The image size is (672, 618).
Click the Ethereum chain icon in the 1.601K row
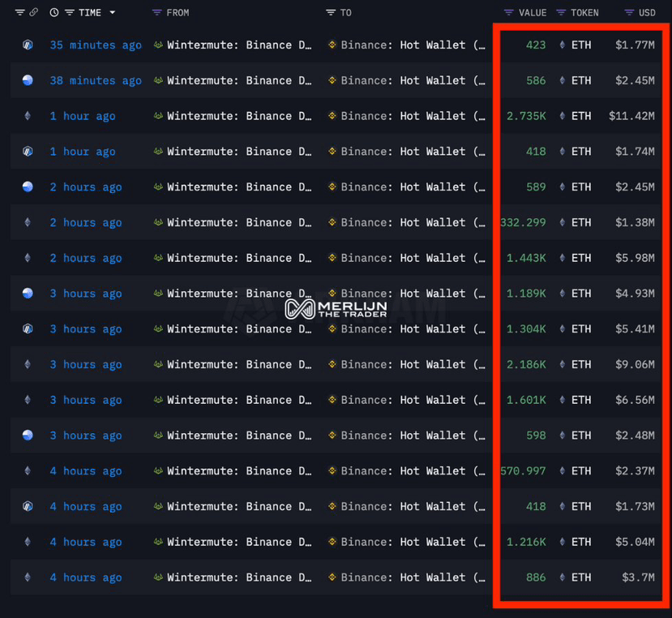pyautogui.click(x=28, y=400)
